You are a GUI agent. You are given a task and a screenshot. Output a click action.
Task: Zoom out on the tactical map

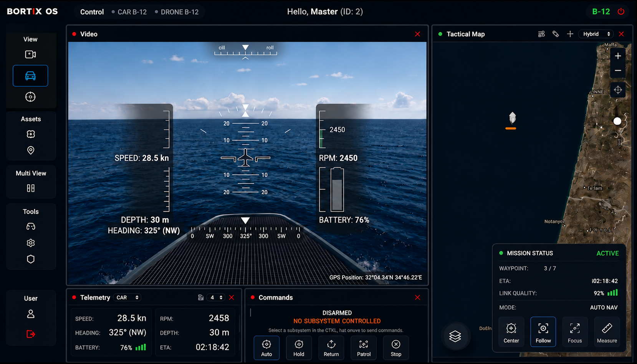point(618,71)
